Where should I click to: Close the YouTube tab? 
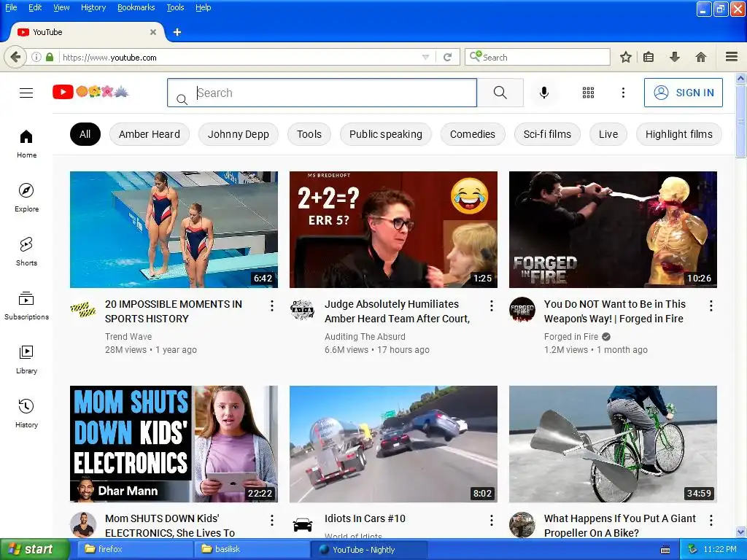pyautogui.click(x=153, y=32)
